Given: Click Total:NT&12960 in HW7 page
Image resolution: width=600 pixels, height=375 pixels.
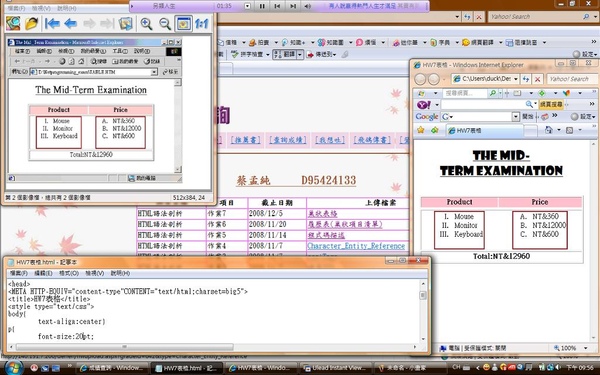Looking at the screenshot, I should [501, 256].
